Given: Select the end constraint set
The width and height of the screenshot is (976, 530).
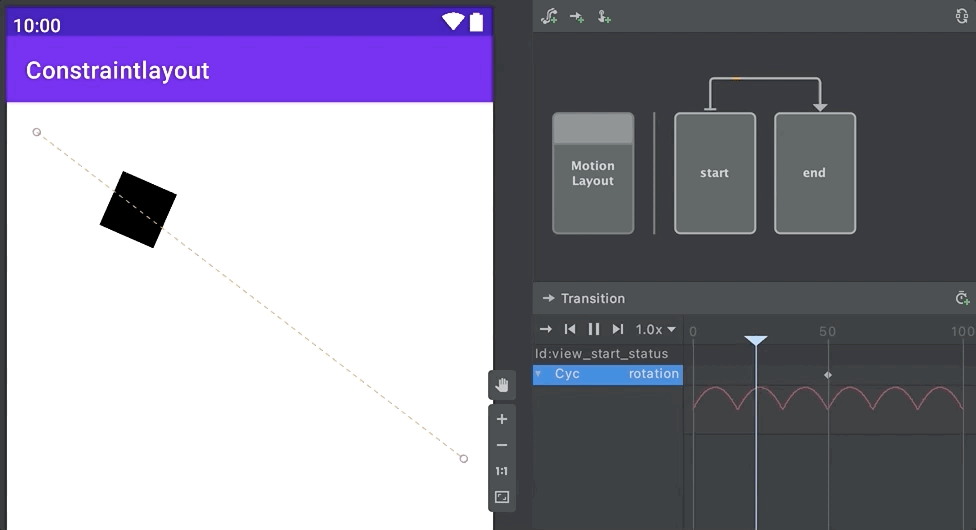Looking at the screenshot, I should 815,173.
